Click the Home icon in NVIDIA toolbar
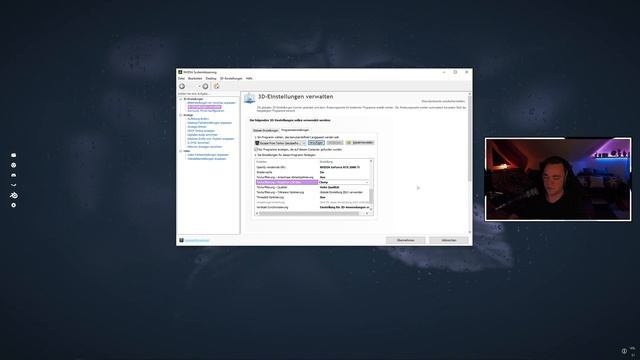 (217, 86)
